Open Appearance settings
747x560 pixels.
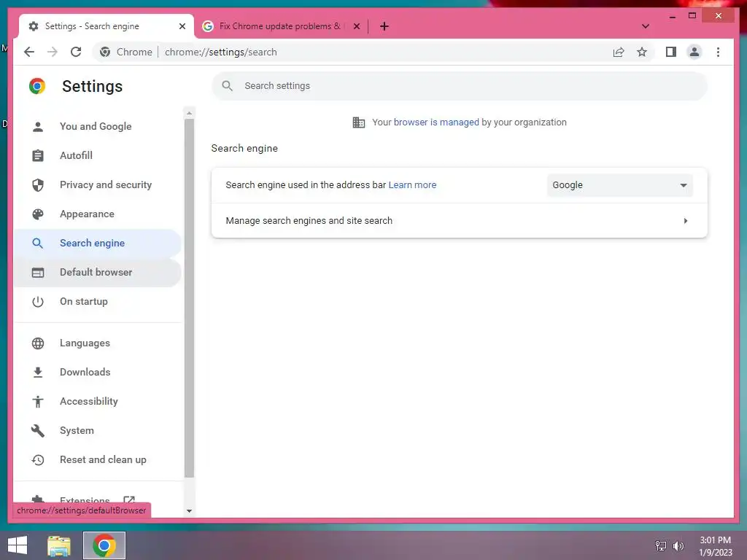pyautogui.click(x=97, y=214)
